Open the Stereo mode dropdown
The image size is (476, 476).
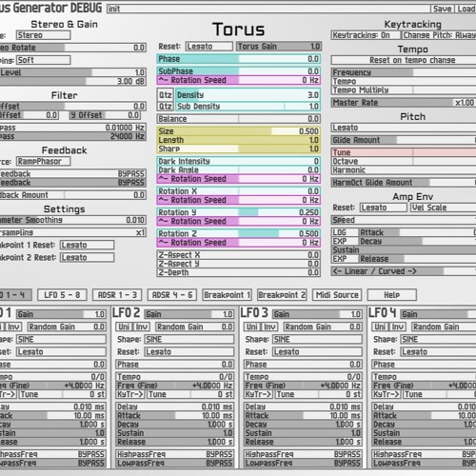[x=44, y=35]
